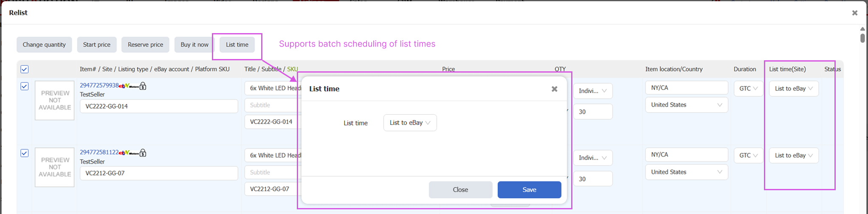Click the Relist window's vertical scrollbar thumb
Image resolution: width=868 pixels, height=214 pixels.
tap(862, 38)
